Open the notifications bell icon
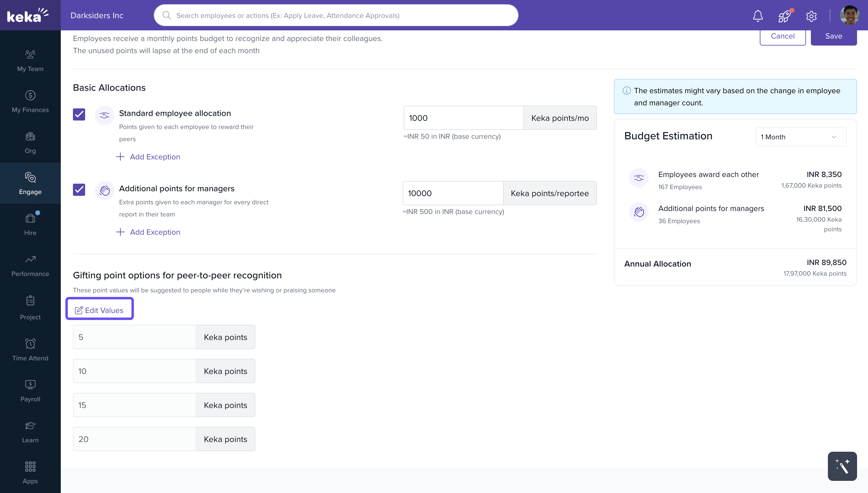The width and height of the screenshot is (868, 493). 757,15
